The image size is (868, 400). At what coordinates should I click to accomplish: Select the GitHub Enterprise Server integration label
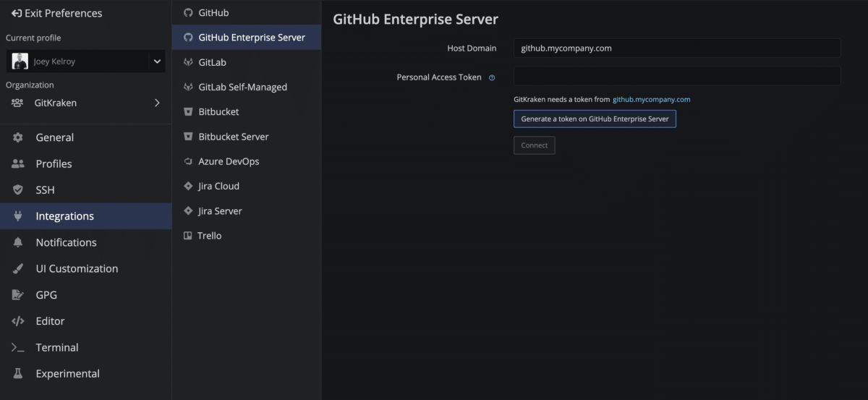252,38
